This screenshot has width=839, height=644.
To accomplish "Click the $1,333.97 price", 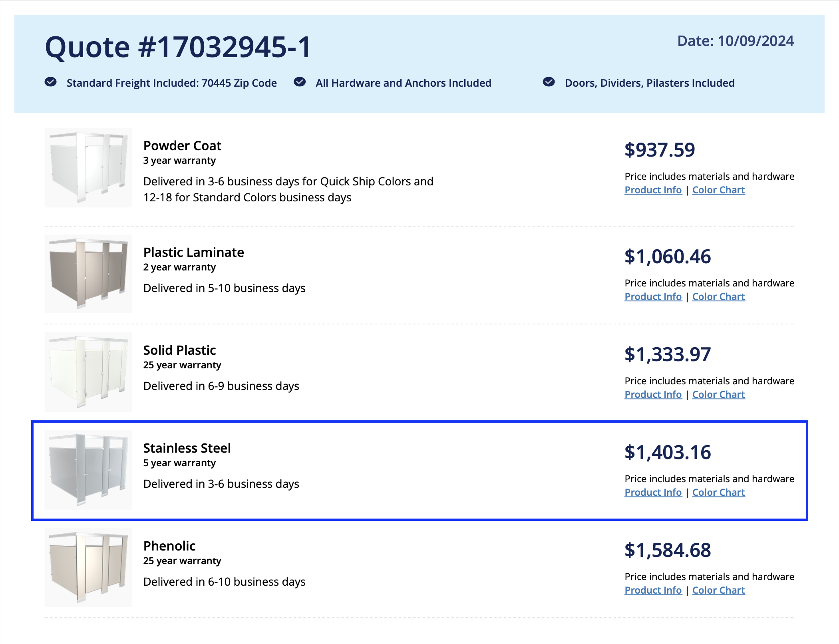I will pos(668,355).
